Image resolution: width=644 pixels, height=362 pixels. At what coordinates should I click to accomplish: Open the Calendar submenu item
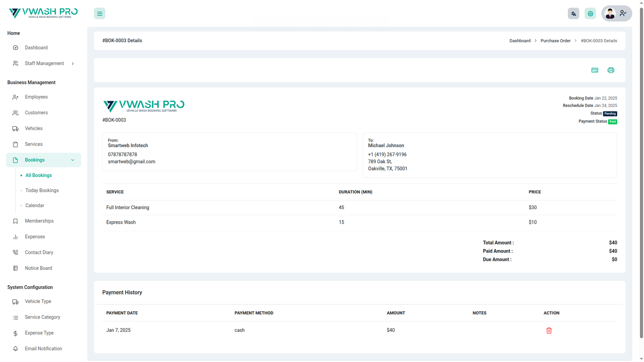click(35, 206)
